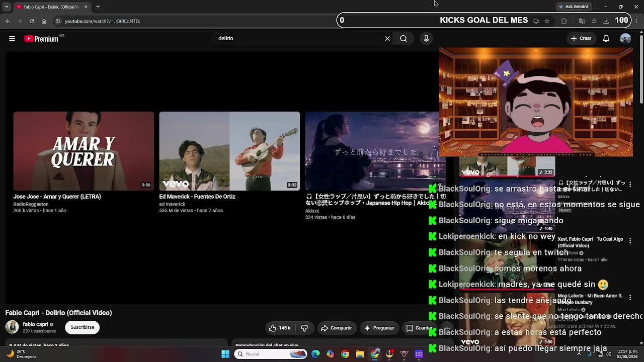Open the account avatar menu
The image size is (644, 362).
(x=625, y=39)
